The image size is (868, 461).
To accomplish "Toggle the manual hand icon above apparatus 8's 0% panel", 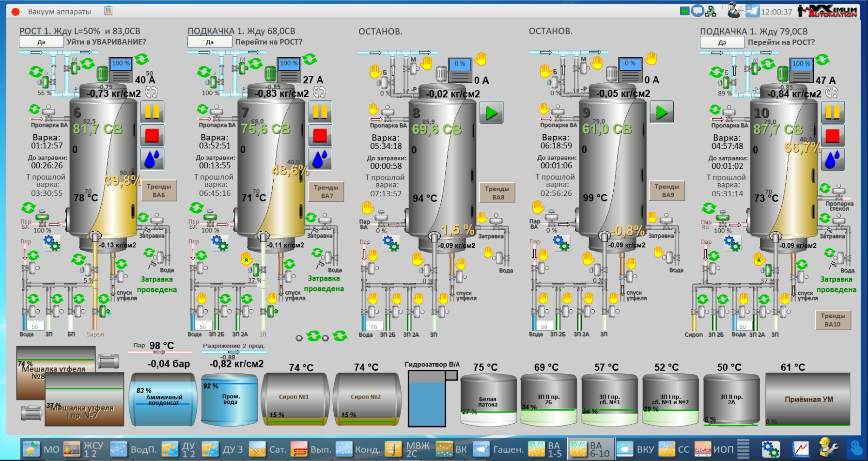I will [x=480, y=59].
